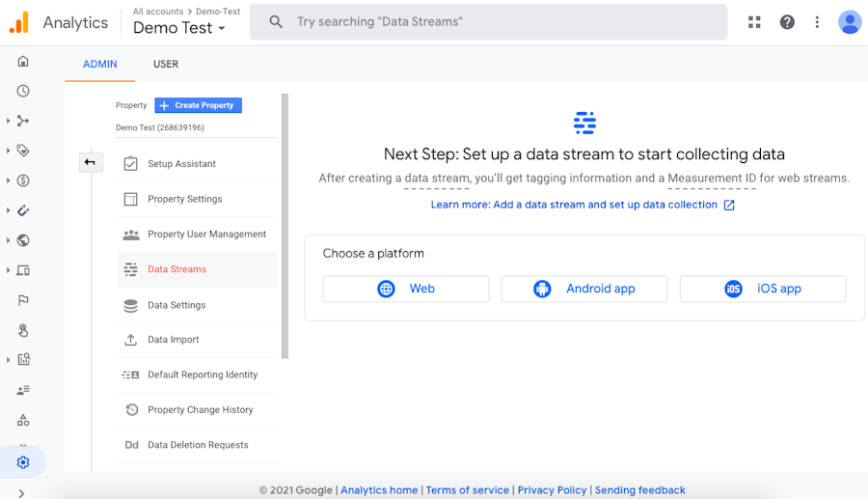
Task: Expand the Monetization sidebar section arrow
Action: (8, 180)
